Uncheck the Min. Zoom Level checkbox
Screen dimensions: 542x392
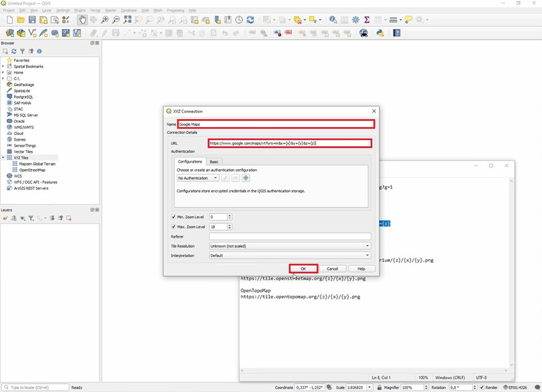pyautogui.click(x=174, y=217)
